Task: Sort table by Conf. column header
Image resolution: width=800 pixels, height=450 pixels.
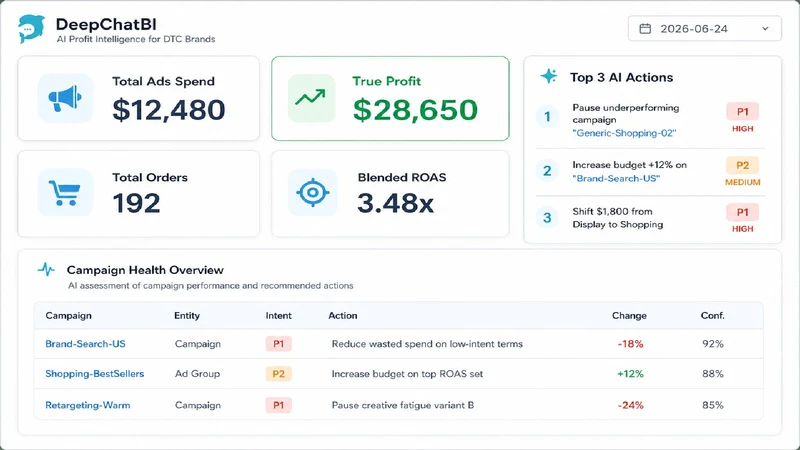Action: pyautogui.click(x=712, y=315)
